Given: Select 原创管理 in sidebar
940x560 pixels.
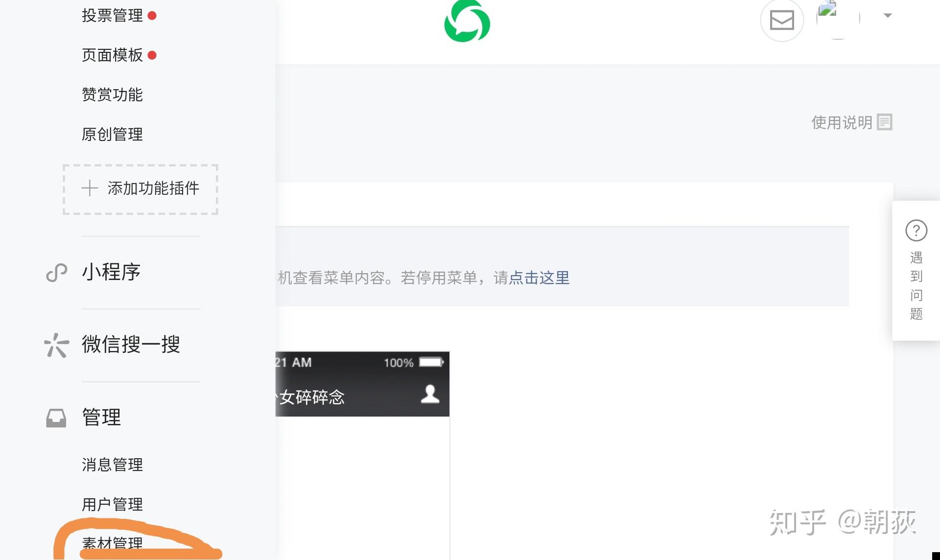Looking at the screenshot, I should (x=112, y=134).
